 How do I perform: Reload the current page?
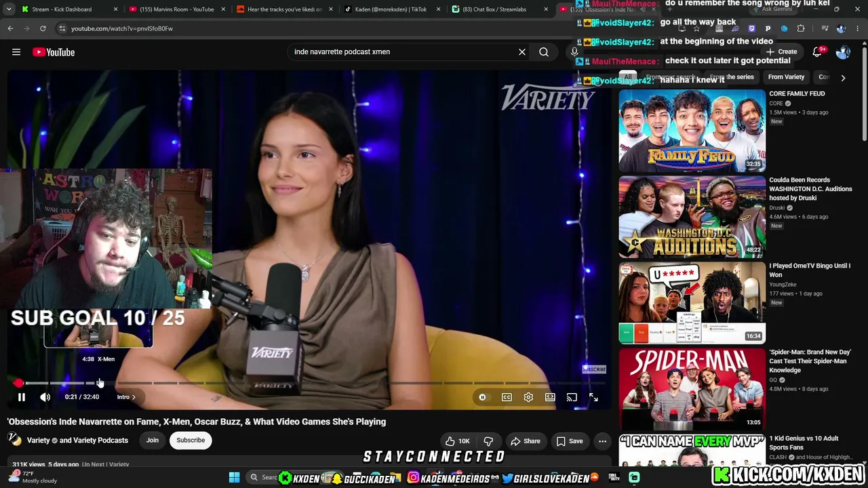(x=43, y=28)
